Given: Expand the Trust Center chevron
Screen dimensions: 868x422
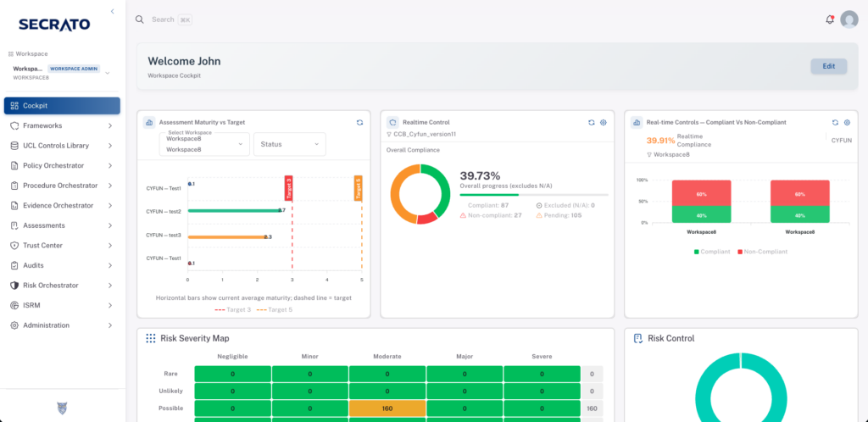Looking at the screenshot, I should [110, 245].
